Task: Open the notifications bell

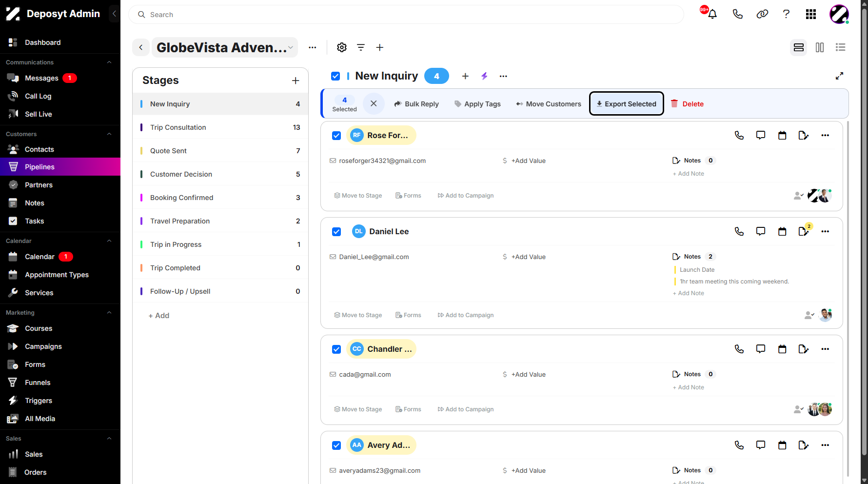Action: pos(712,14)
